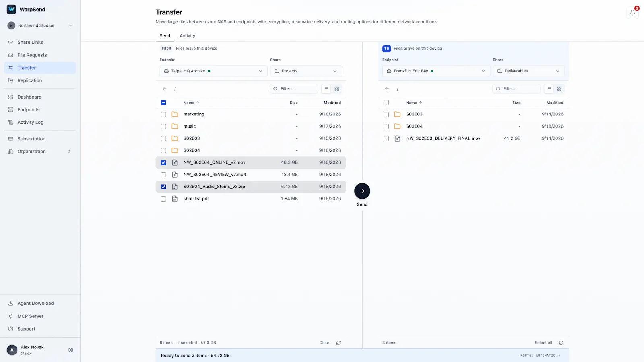Refresh the source file list
644x362 pixels.
[x=339, y=343]
